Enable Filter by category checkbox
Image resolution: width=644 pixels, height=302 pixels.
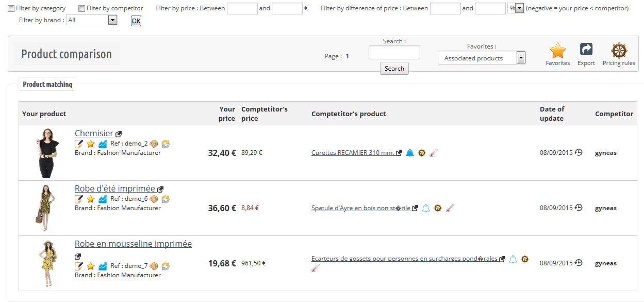pos(11,8)
